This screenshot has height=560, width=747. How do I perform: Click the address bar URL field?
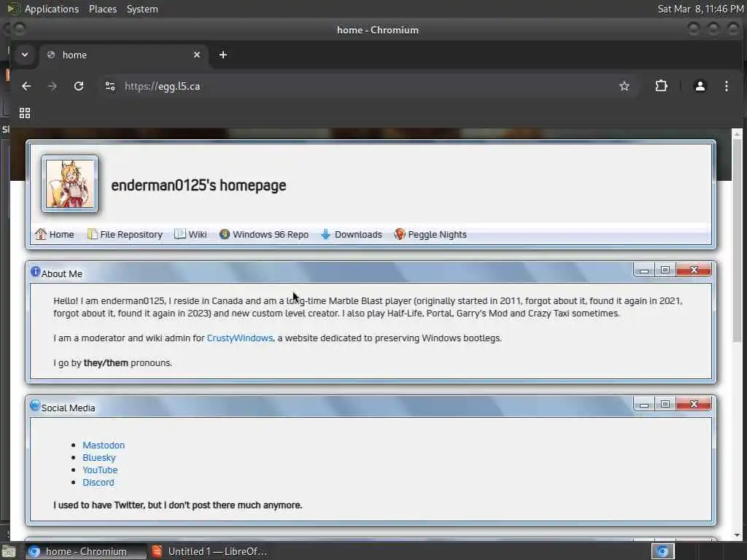click(367, 86)
